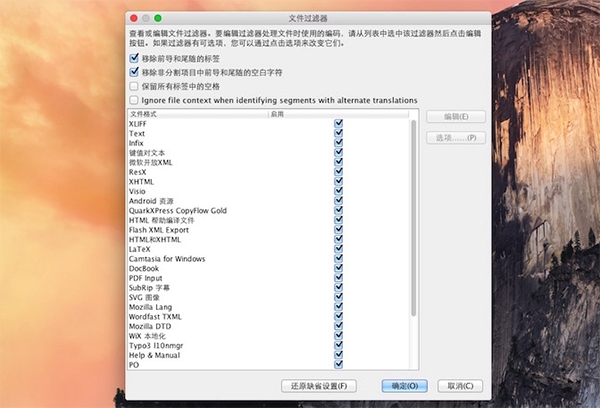Uncheck 移除前导和尾随的标签 checkbox
The height and width of the screenshot is (408, 600).
click(134, 58)
